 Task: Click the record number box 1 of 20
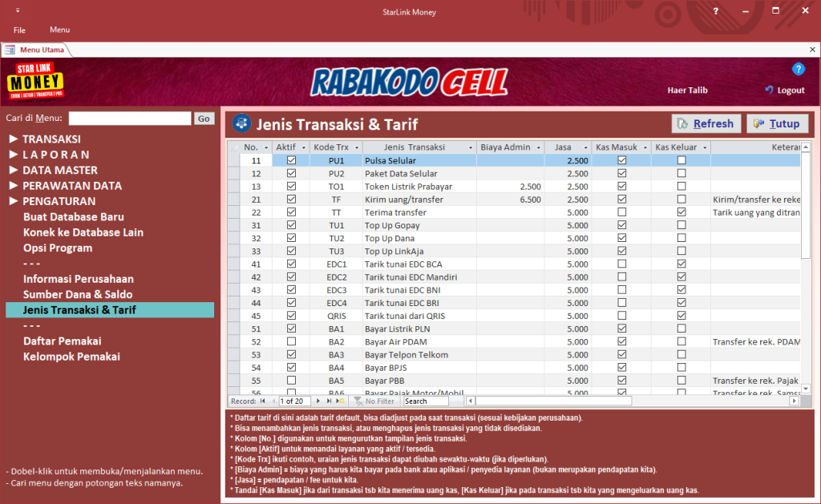pos(295,401)
